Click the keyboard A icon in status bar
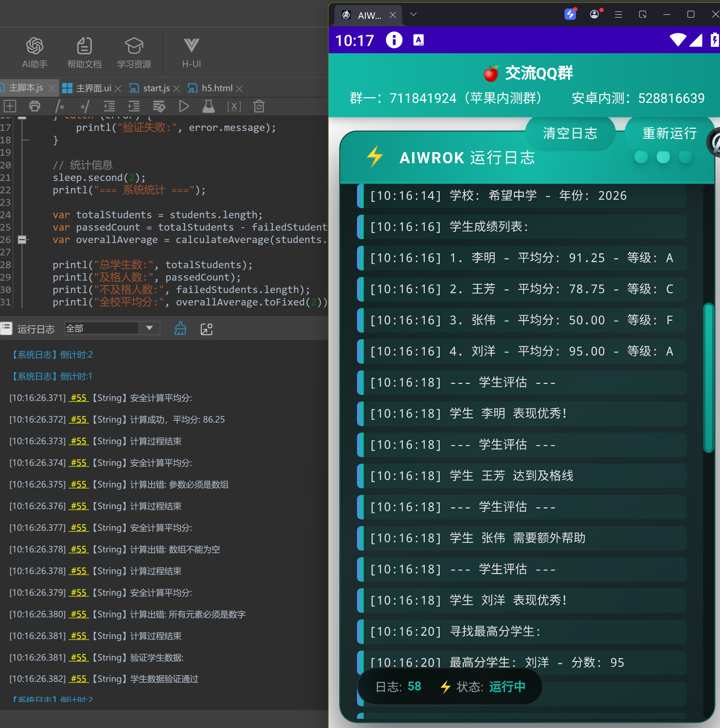This screenshot has height=728, width=720. tap(419, 40)
